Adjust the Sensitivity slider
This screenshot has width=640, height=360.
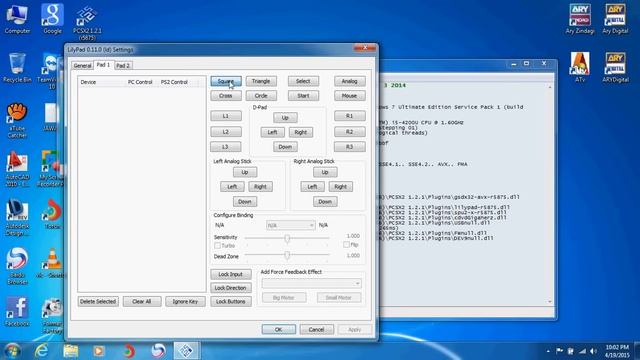click(x=287, y=238)
